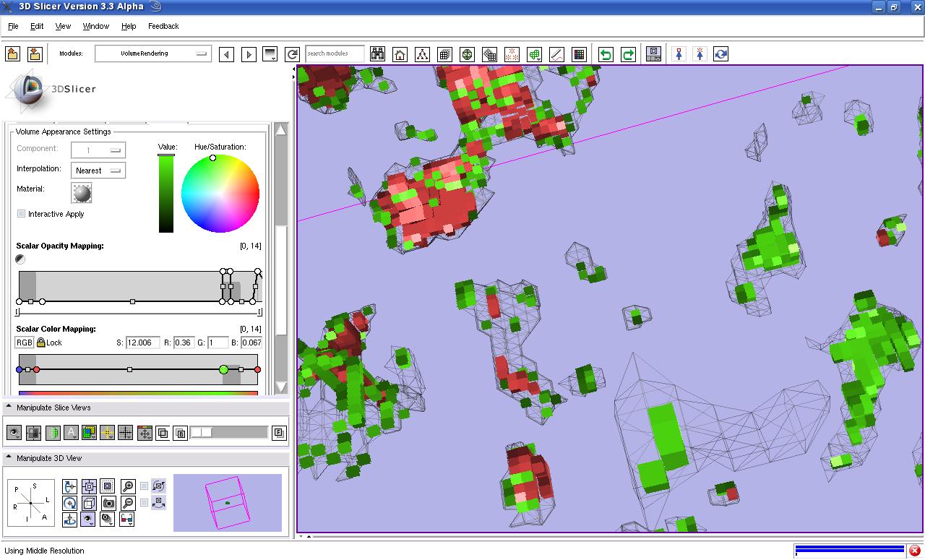Image resolution: width=925 pixels, height=560 pixels.
Task: Open the Interpolation dropdown set to Nearest
Action: click(98, 171)
